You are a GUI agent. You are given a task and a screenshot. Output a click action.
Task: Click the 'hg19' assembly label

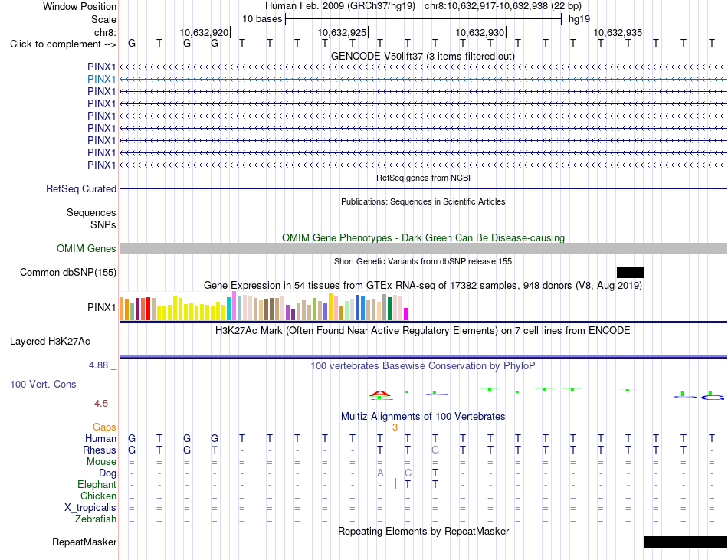point(579,19)
